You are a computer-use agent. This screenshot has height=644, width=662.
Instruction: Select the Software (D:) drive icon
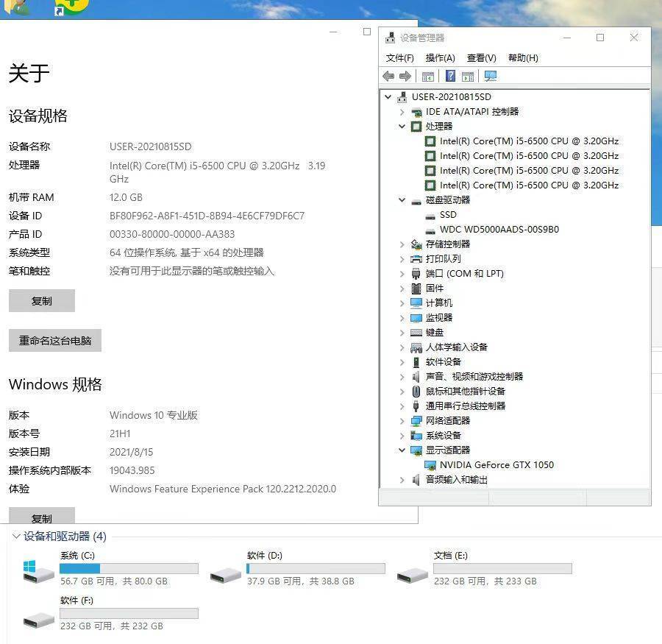[226, 575]
